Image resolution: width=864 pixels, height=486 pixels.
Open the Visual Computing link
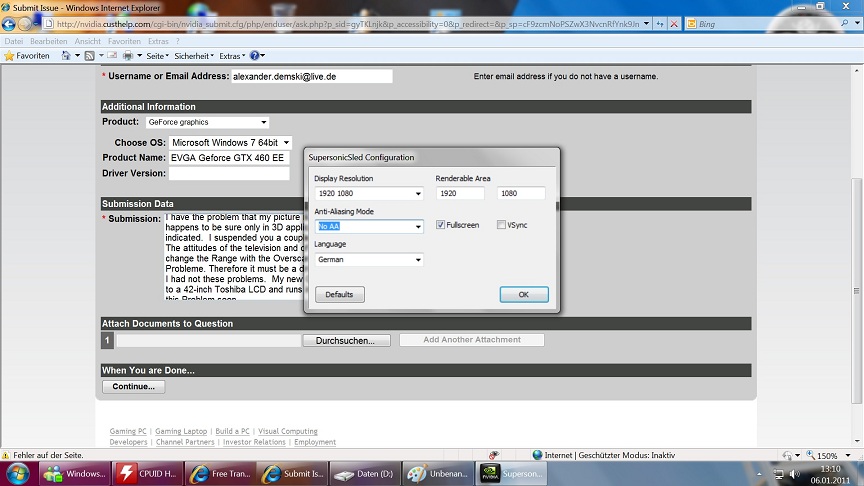[288, 431]
